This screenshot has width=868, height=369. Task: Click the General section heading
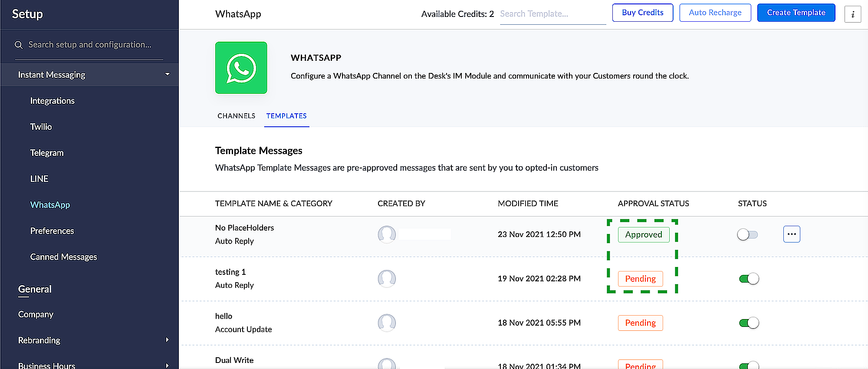(x=35, y=289)
